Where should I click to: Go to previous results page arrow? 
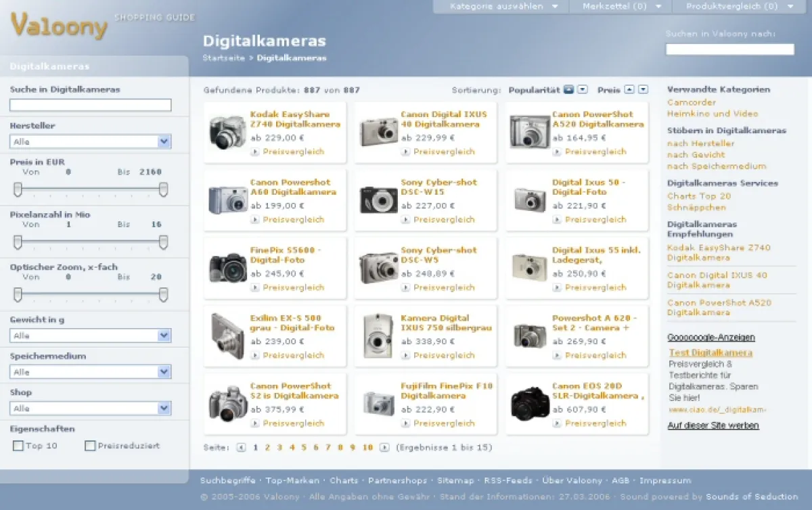click(242, 447)
